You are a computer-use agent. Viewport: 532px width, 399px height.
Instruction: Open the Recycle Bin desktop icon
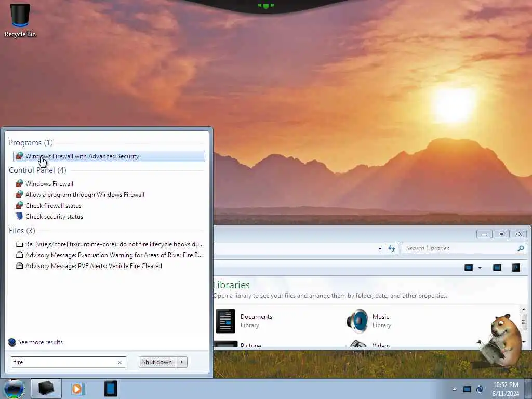[20, 20]
